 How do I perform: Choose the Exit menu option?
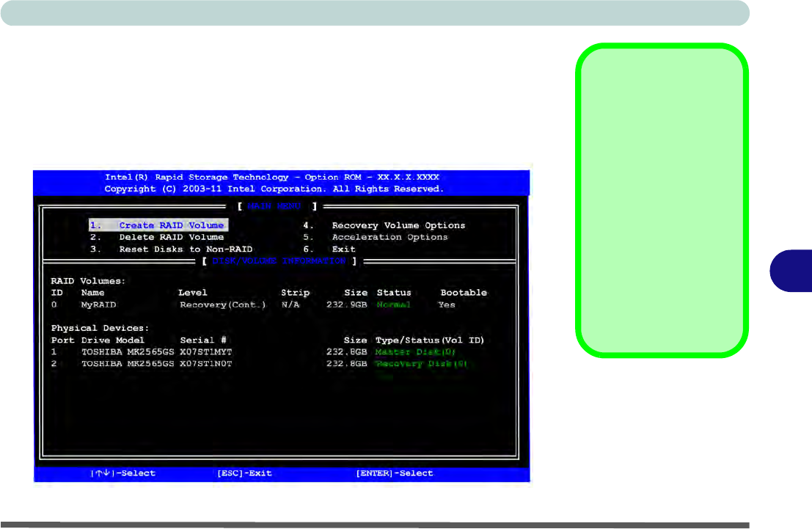point(343,249)
